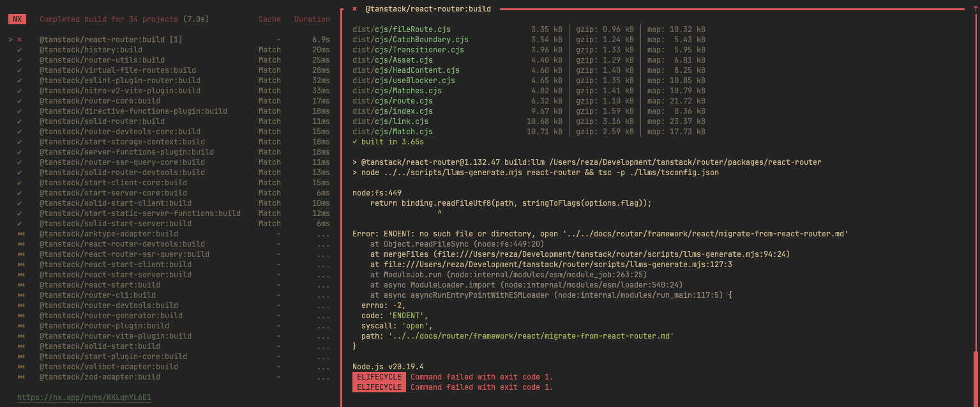Select @tanstack/start-client-core:build row

coord(169,183)
